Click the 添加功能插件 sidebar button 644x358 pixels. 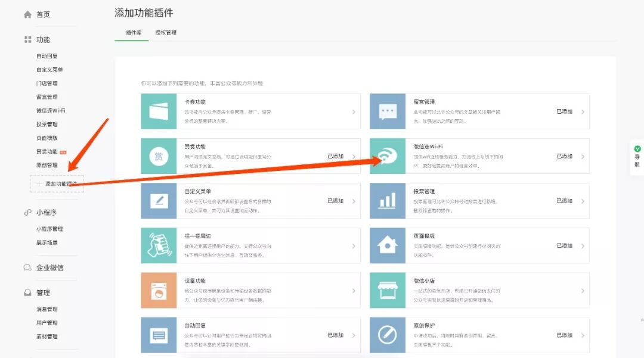pos(57,184)
